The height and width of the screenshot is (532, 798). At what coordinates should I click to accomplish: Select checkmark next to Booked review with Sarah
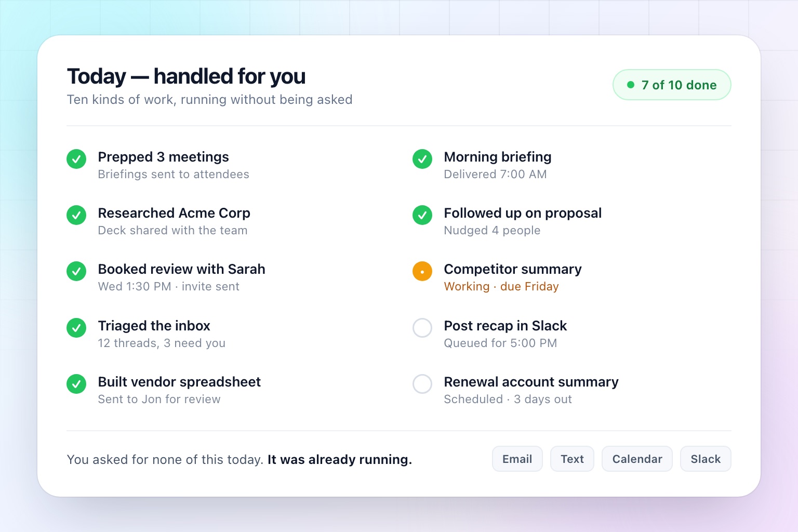pyautogui.click(x=76, y=271)
